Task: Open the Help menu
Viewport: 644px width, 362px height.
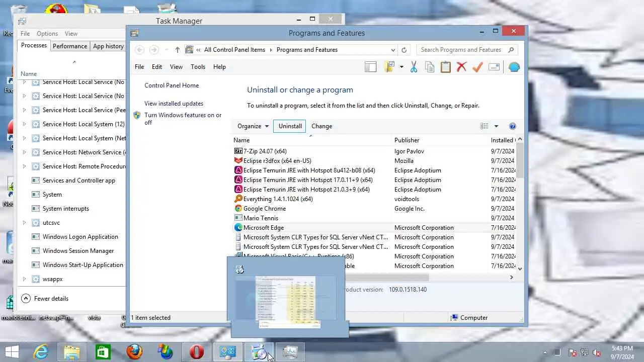Action: pyautogui.click(x=219, y=67)
